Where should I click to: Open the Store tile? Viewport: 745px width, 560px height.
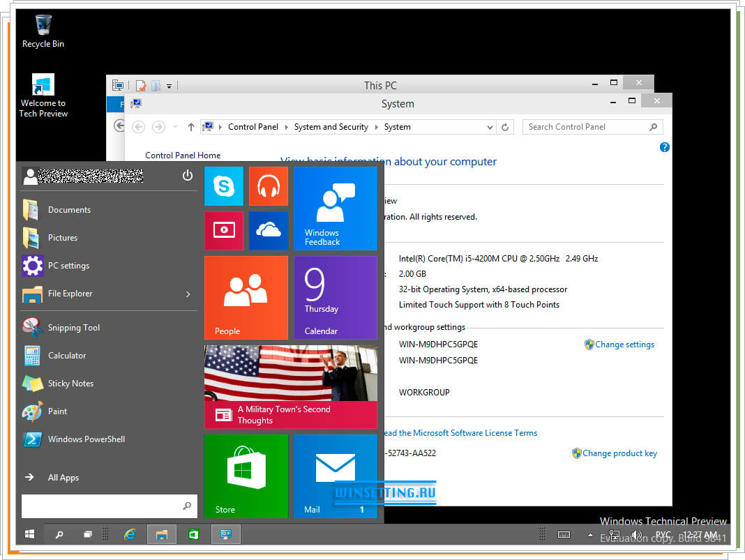pyautogui.click(x=246, y=476)
